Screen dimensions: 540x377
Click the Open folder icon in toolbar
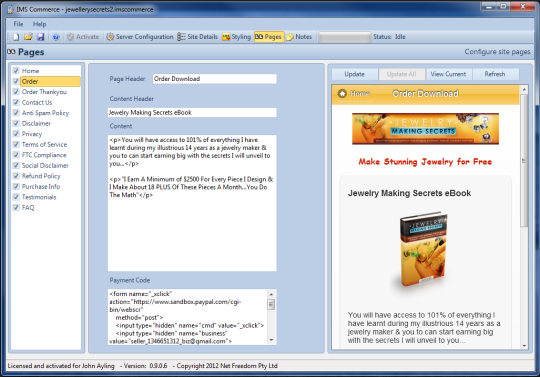tap(28, 37)
